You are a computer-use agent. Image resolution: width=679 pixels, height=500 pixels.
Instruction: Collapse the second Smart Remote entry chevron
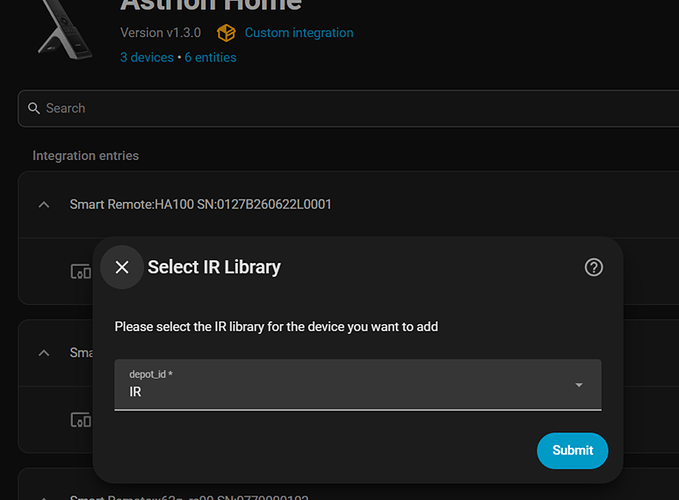[44, 353]
